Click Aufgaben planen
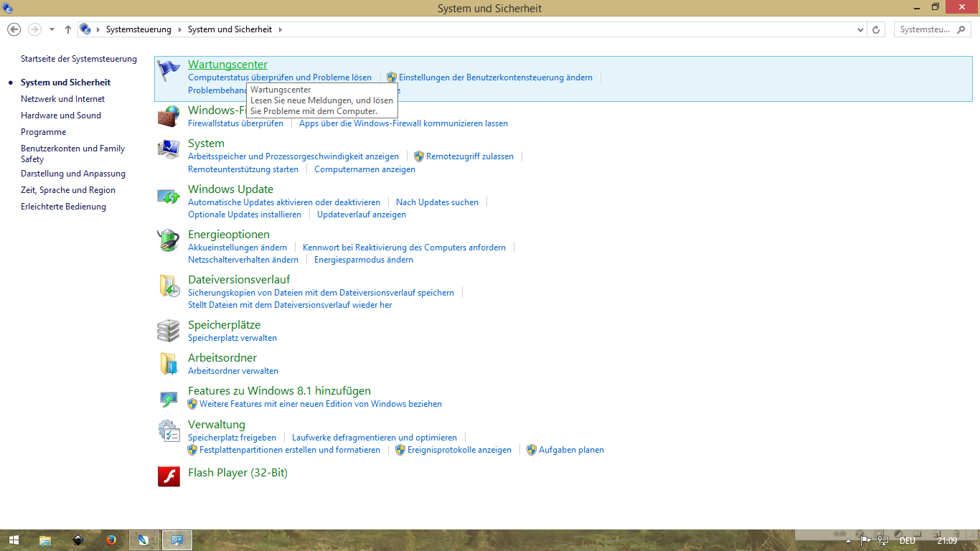This screenshot has height=551, width=980. point(571,450)
